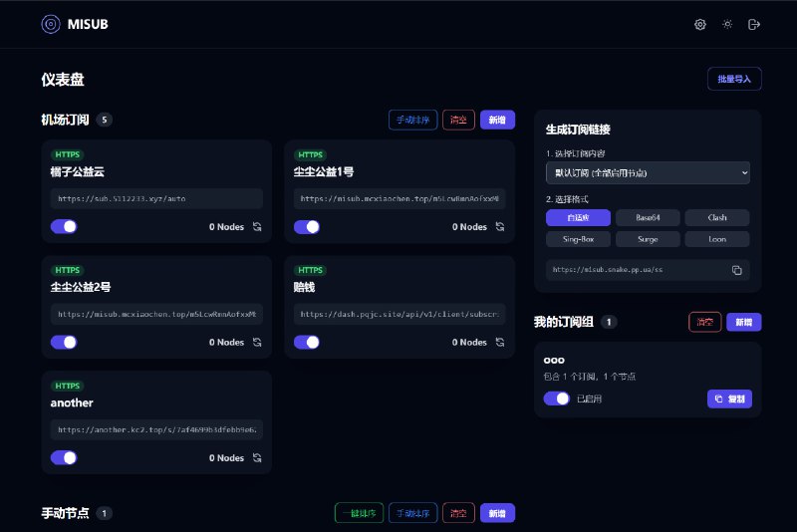The width and height of the screenshot is (797, 532).
Task: Copy the generated subscription link
Action: tap(737, 270)
